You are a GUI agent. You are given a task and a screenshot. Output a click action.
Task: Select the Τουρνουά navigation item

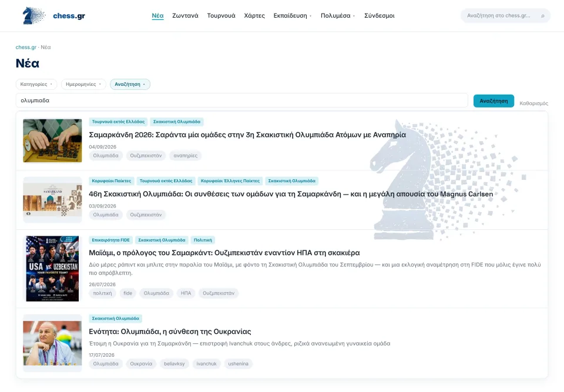point(221,16)
